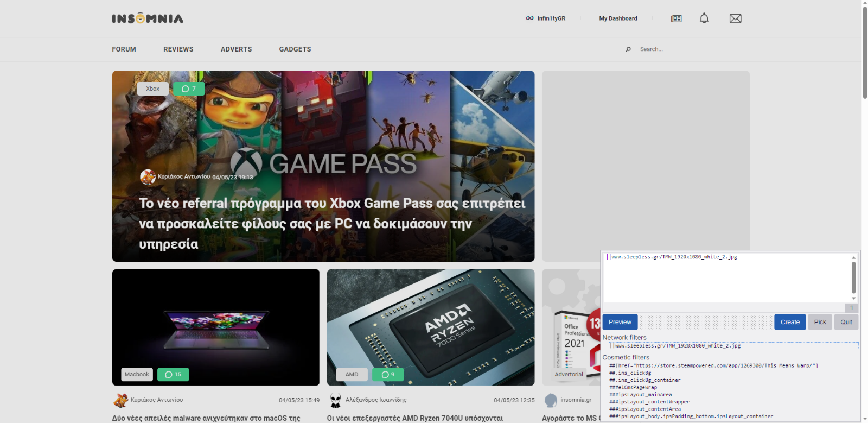The width and height of the screenshot is (868, 423).
Task: Open comments bubble showing 15 on Macbook article
Action: click(173, 375)
